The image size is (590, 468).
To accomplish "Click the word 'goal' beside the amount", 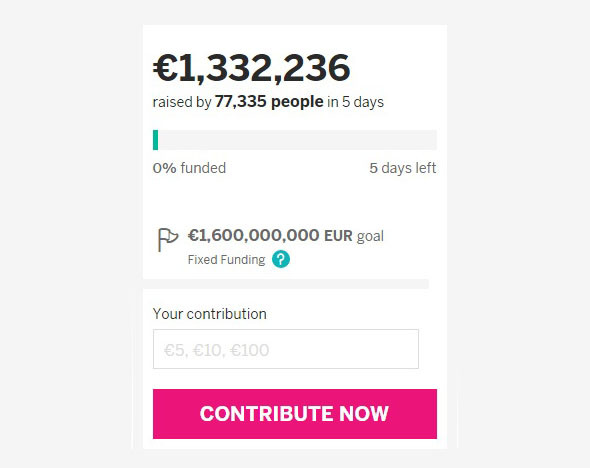I will point(370,237).
